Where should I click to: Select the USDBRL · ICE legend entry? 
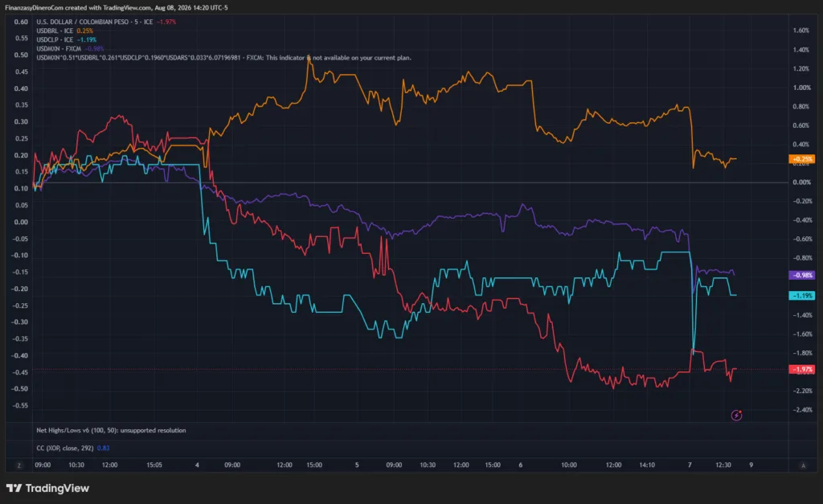[x=55, y=31]
